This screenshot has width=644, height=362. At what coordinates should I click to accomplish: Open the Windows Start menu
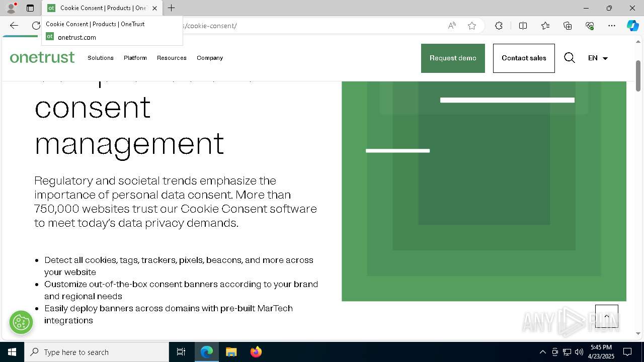click(12, 352)
